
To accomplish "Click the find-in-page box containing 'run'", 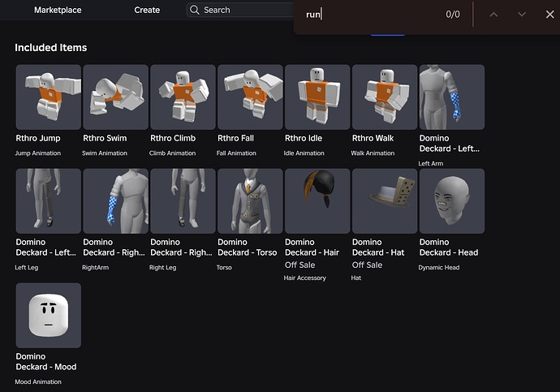I will pos(372,15).
